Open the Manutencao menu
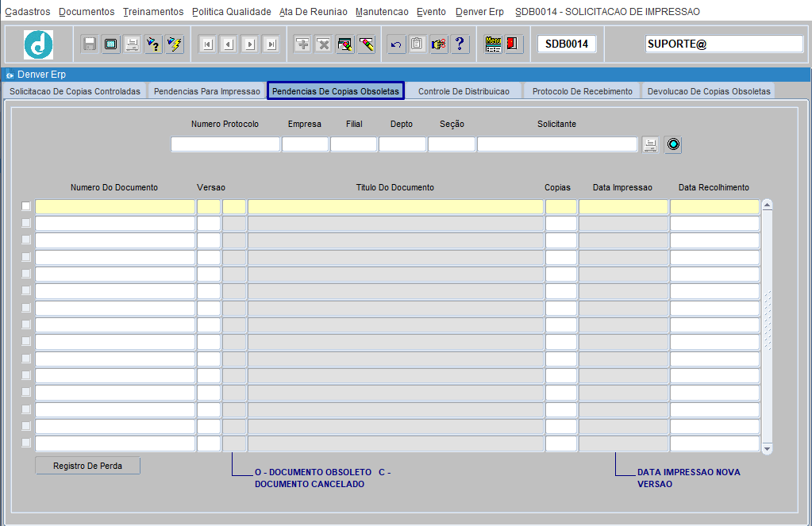This screenshot has width=812, height=526. 382,11
